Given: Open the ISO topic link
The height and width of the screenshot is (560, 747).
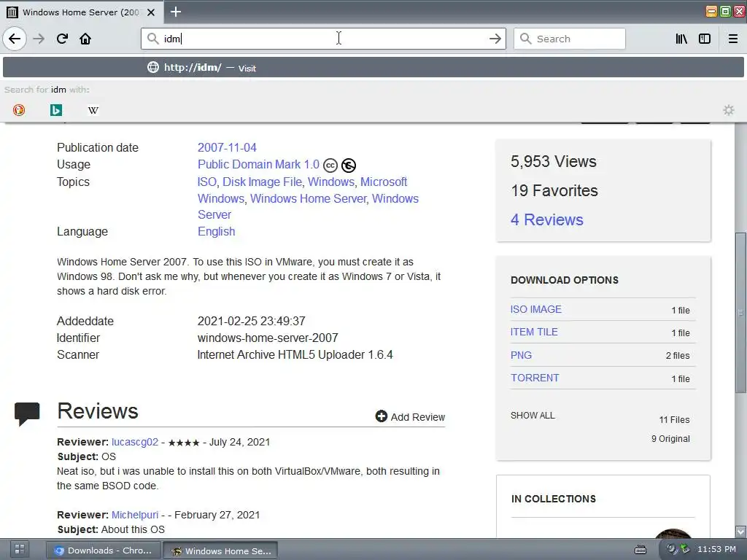Looking at the screenshot, I should [206, 182].
